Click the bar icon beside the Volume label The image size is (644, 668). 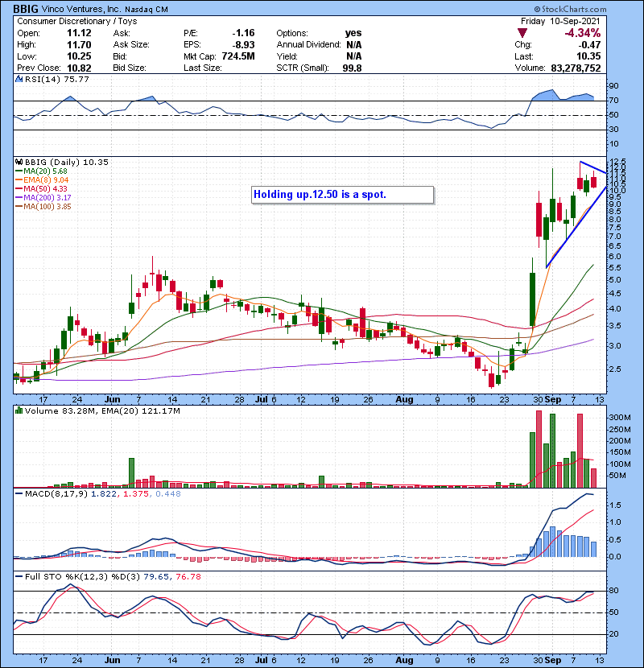click(19, 411)
